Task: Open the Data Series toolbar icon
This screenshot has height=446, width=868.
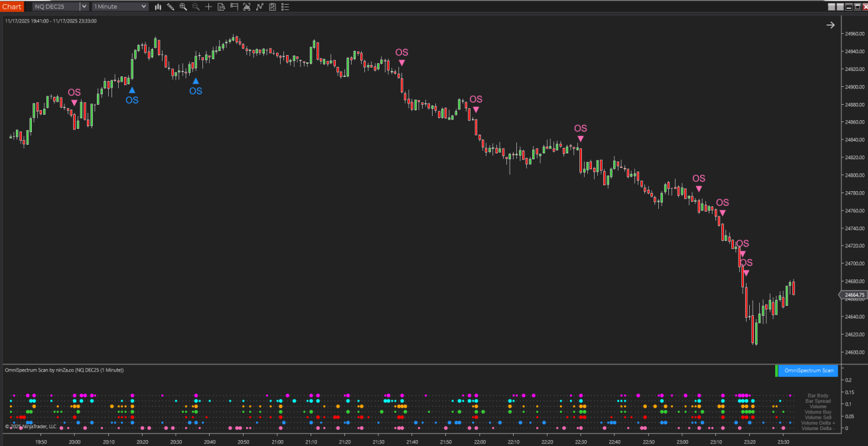Action: [247, 7]
